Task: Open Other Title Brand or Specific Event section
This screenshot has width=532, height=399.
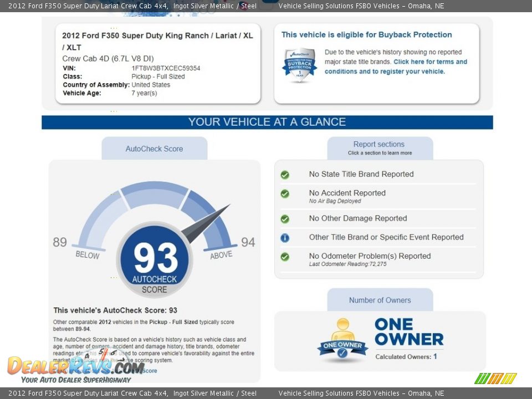Action: [x=386, y=237]
